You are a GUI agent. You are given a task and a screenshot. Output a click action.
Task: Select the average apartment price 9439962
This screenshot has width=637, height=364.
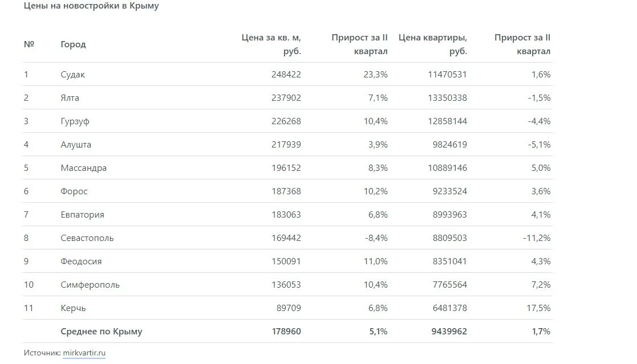tap(449, 332)
